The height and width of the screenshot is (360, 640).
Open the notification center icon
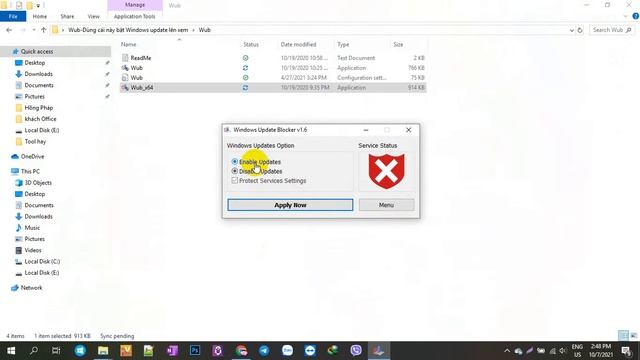[x=627, y=351]
